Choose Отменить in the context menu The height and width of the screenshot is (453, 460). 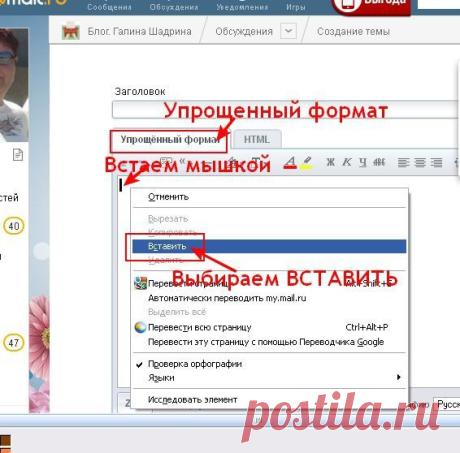coord(269,197)
